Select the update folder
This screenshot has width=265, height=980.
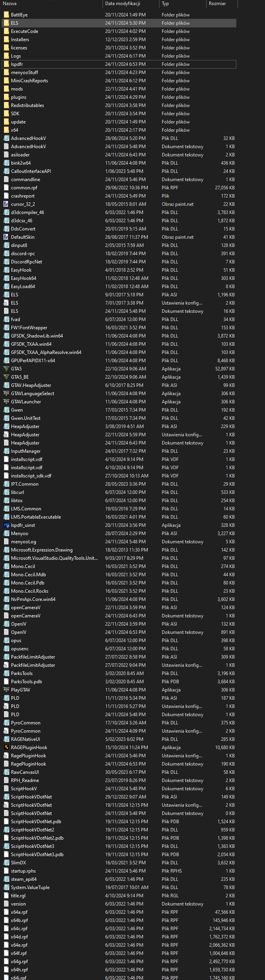pos(119,122)
